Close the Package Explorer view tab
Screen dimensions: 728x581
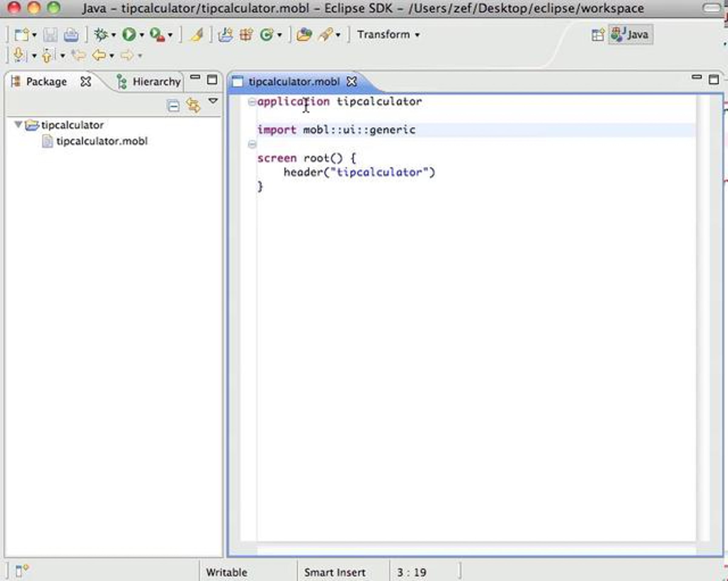(x=86, y=82)
